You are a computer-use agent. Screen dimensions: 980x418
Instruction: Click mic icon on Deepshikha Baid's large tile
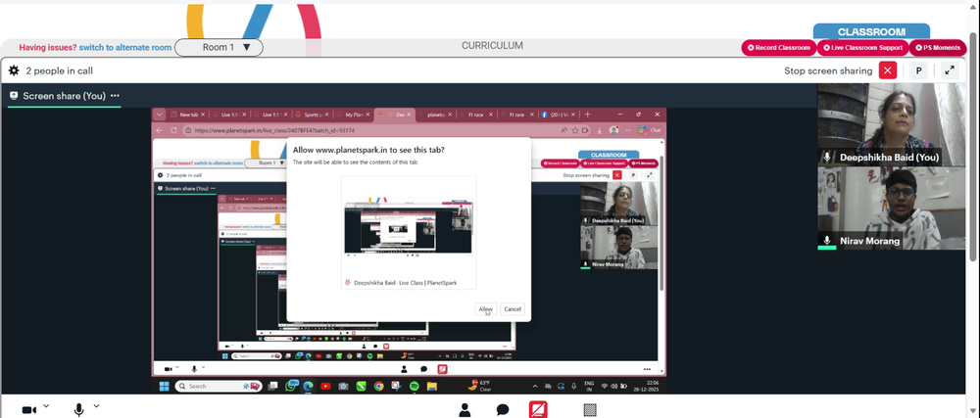827,158
